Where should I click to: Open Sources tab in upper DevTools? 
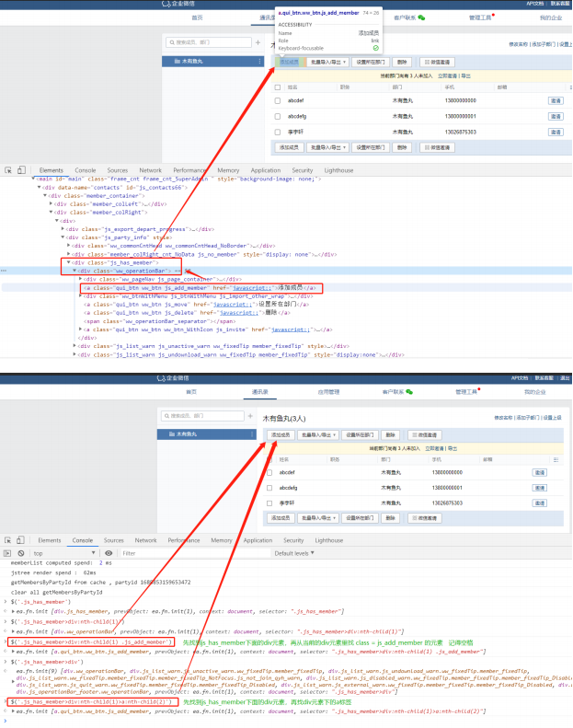(118, 170)
